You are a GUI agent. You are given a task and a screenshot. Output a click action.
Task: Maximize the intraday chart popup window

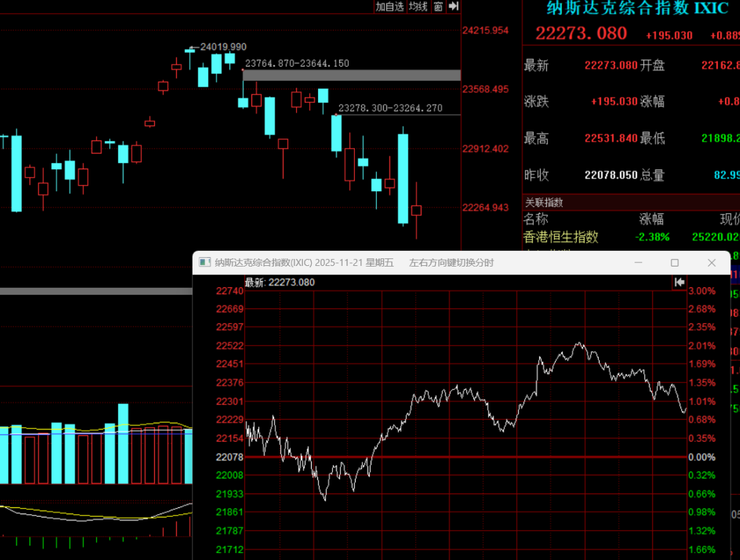[x=675, y=263]
